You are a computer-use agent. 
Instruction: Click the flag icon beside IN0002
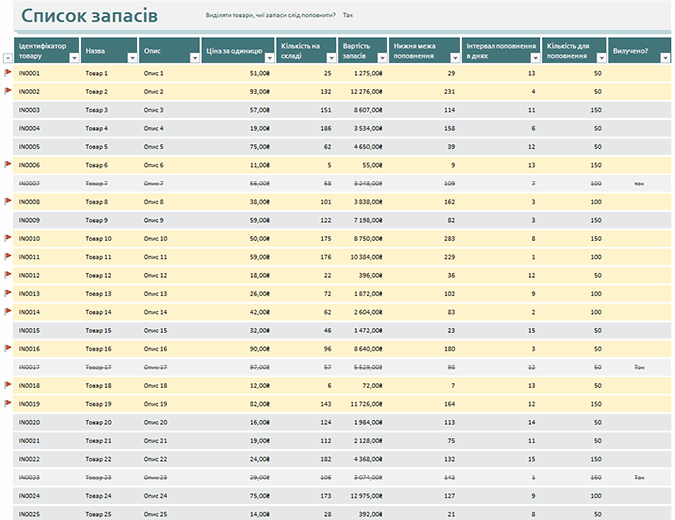(8, 91)
